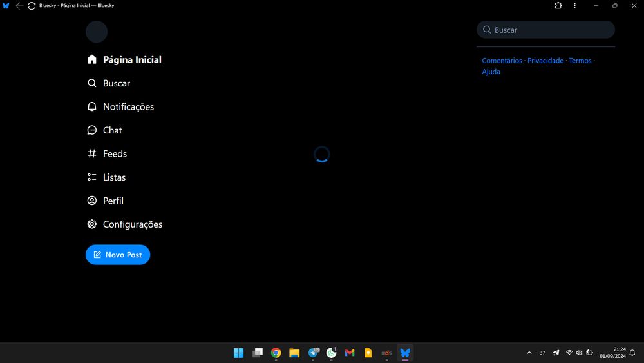Open the three-dot app menu
This screenshot has height=363, width=644.
click(574, 5)
